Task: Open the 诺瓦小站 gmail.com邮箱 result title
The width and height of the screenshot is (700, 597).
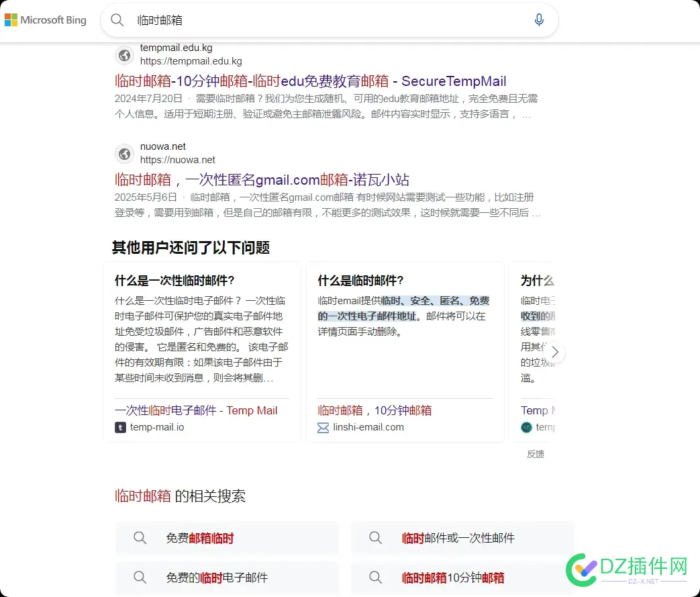Action: tap(262, 179)
